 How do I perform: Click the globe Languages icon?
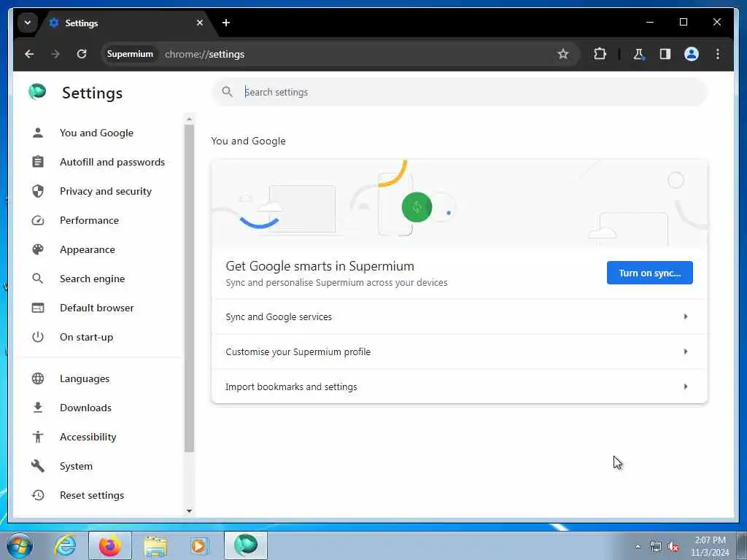[x=38, y=378]
